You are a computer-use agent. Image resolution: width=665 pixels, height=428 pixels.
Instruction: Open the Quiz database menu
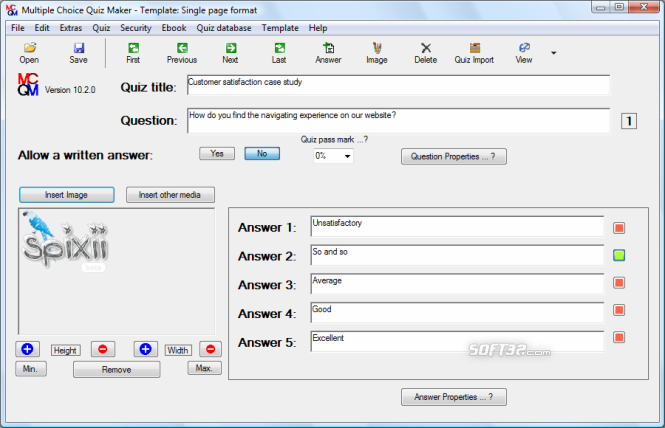pos(224,28)
